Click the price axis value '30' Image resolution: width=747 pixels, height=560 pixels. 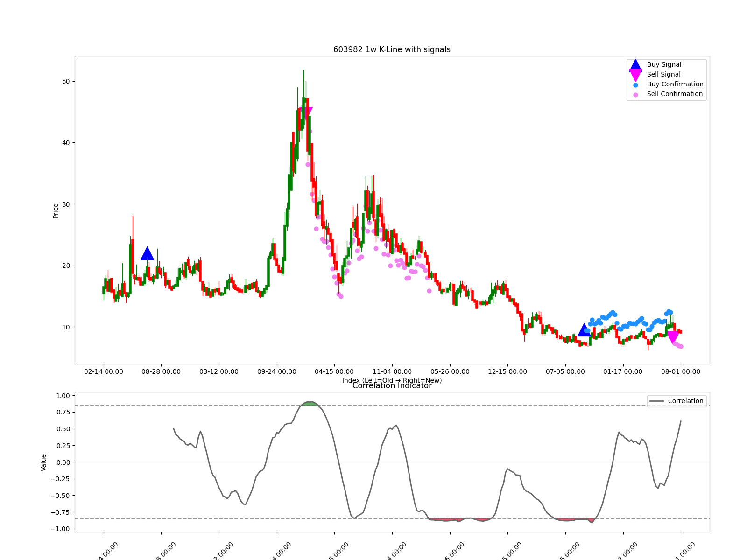66,204
